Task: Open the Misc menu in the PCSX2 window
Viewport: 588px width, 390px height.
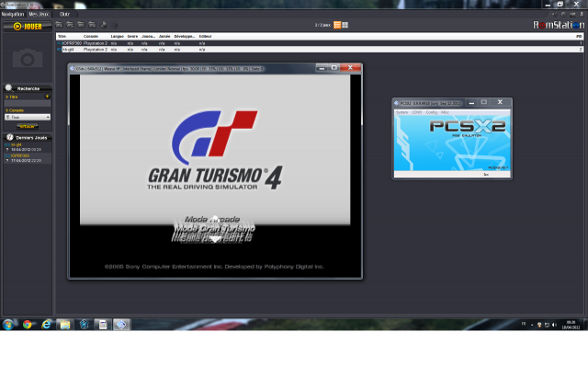Action: tap(445, 112)
